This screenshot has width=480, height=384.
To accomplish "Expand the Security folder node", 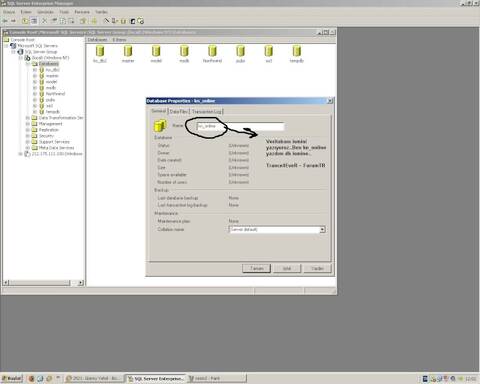I will pyautogui.click(x=28, y=136).
